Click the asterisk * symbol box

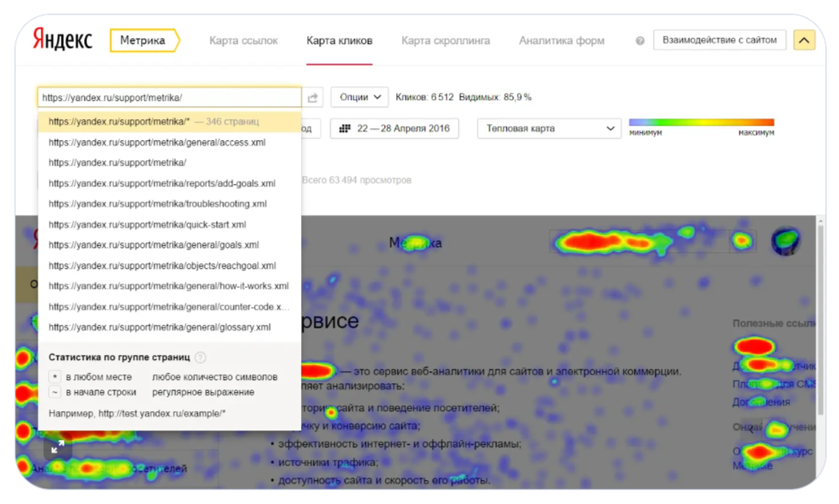click(x=54, y=377)
